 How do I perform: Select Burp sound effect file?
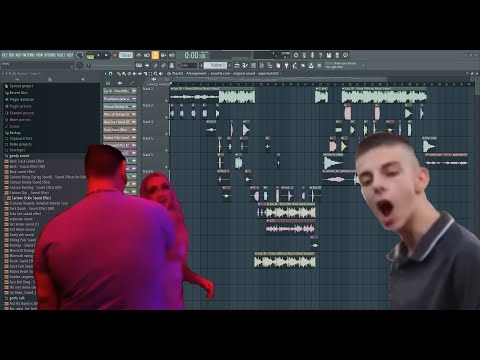(x=20, y=172)
